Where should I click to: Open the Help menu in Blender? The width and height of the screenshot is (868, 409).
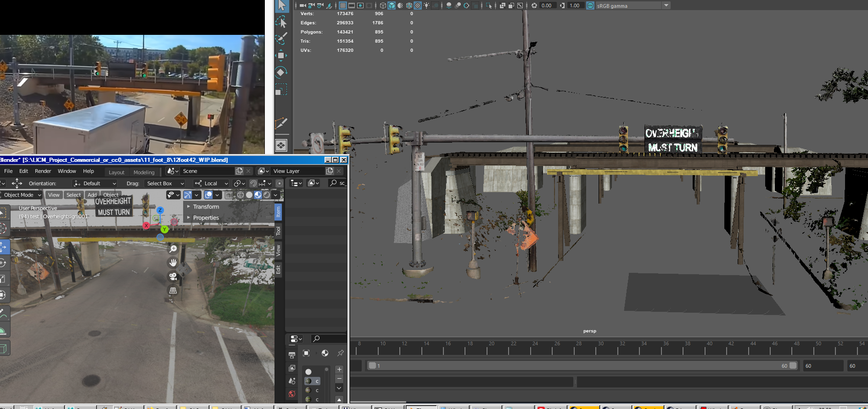(x=88, y=171)
